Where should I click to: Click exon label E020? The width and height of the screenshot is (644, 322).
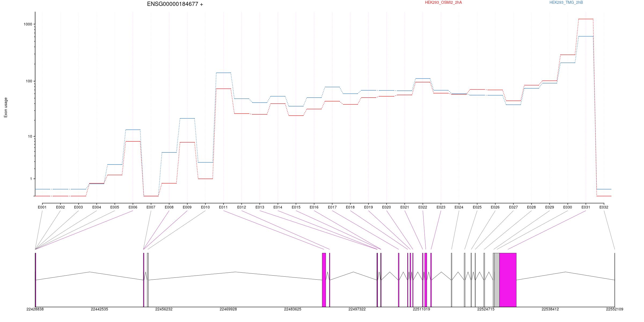386,207
